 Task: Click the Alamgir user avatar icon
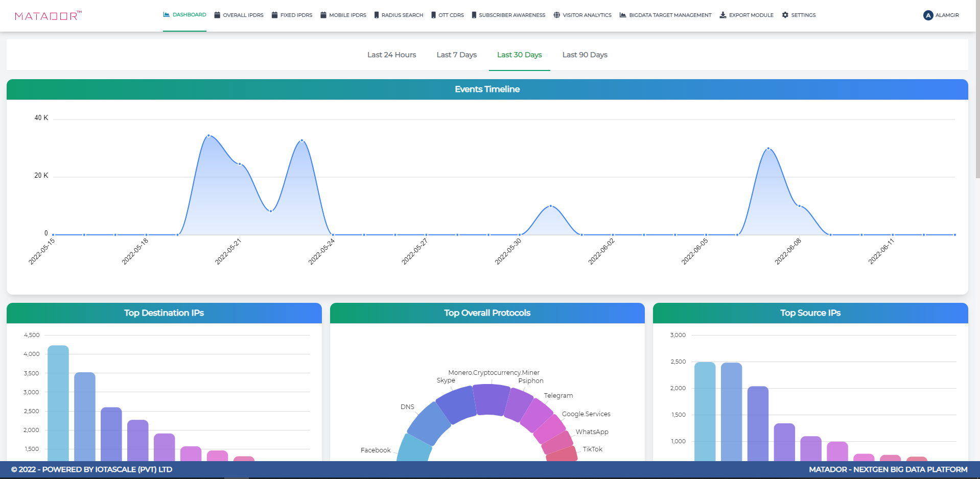point(928,15)
